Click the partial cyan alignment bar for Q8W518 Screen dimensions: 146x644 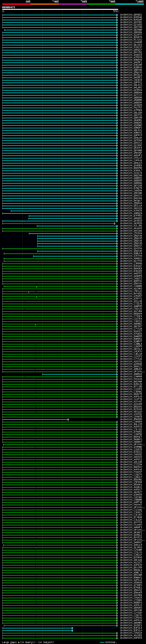[x=80, y=374]
